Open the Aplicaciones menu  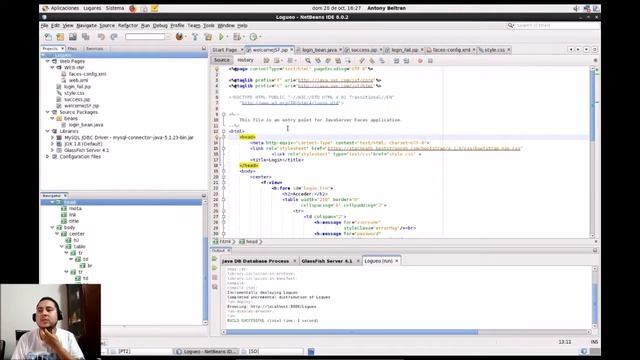click(64, 8)
